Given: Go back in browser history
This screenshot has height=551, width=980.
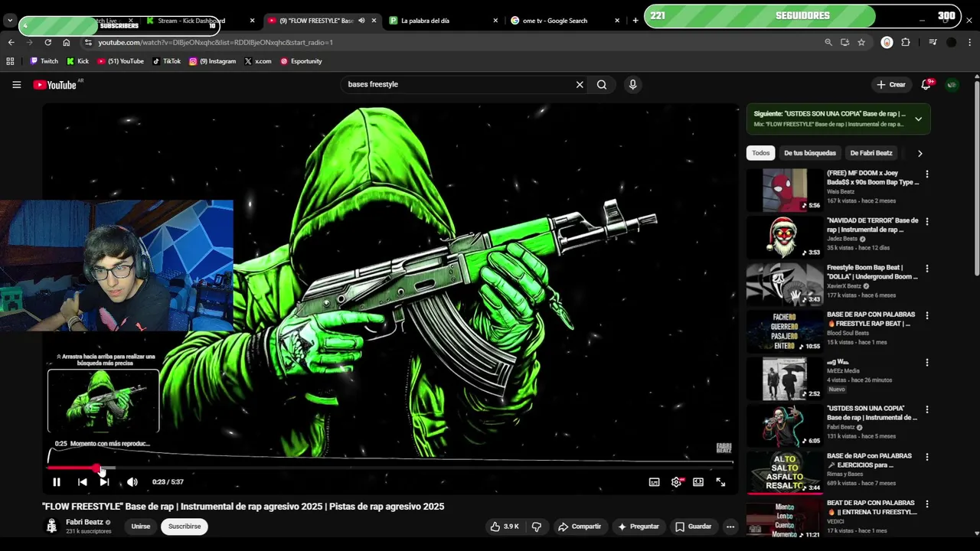Looking at the screenshot, I should pos(11,43).
